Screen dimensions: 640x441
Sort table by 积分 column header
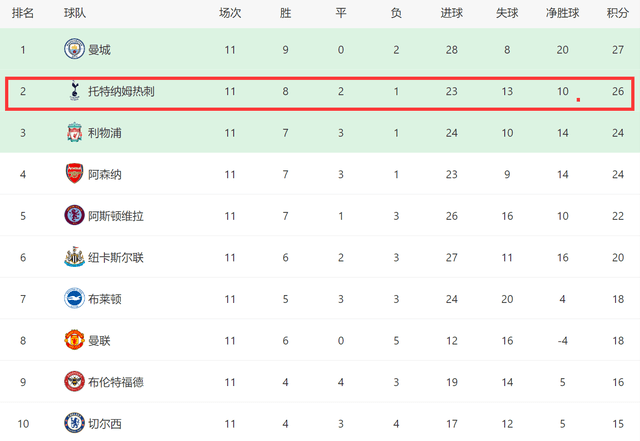618,13
